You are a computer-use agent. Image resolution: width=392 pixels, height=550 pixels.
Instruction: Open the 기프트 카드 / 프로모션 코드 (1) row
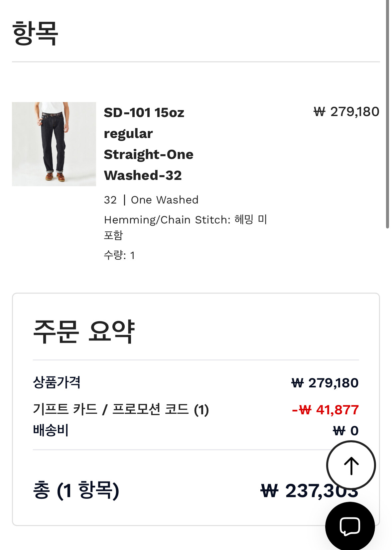coord(121,409)
